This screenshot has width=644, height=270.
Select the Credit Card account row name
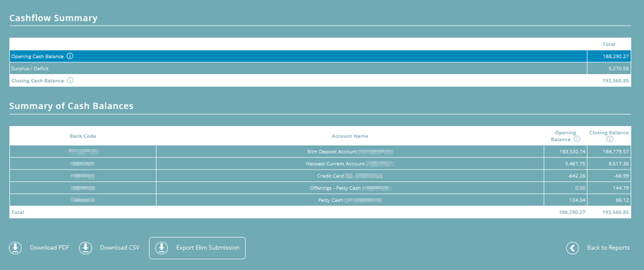click(x=331, y=176)
